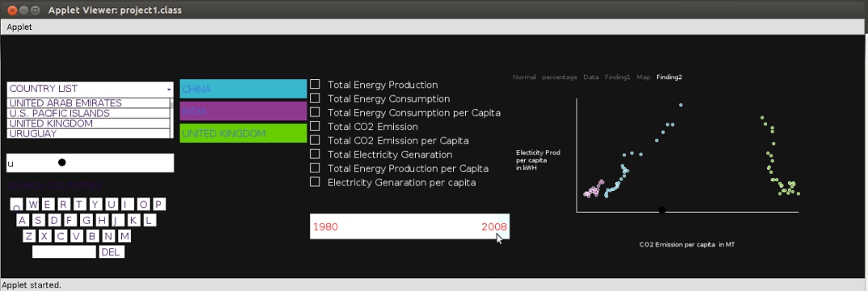
Task: Select UNITED ARAB EMIRATES from country list
Action: tap(89, 103)
